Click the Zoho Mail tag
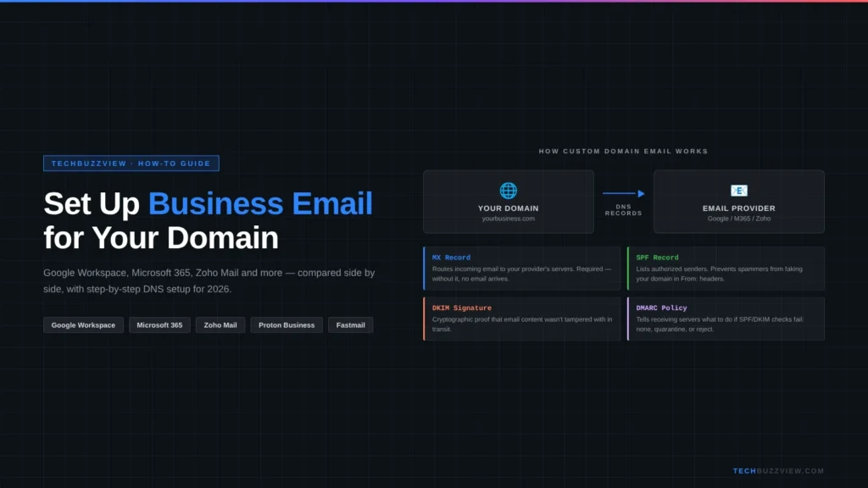This screenshot has width=868, height=488. pyautogui.click(x=220, y=325)
